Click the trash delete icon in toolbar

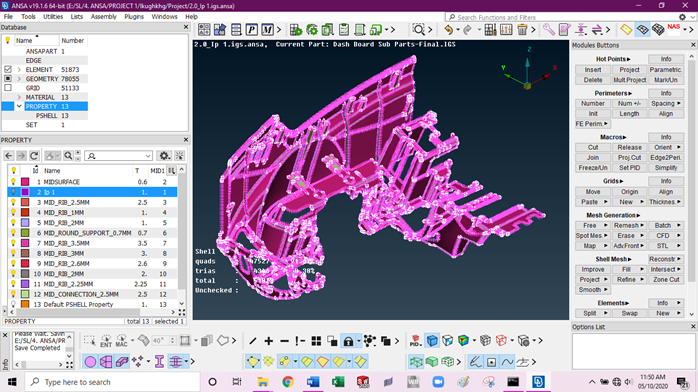pos(522,30)
